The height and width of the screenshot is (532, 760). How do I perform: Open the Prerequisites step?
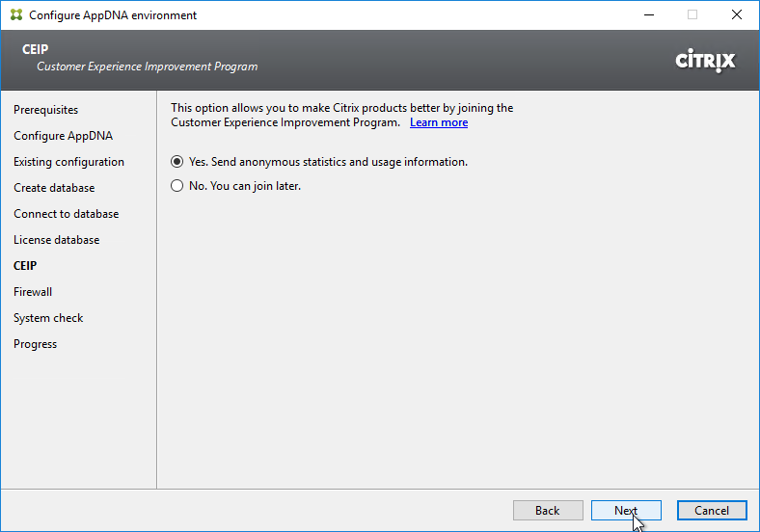click(x=46, y=110)
